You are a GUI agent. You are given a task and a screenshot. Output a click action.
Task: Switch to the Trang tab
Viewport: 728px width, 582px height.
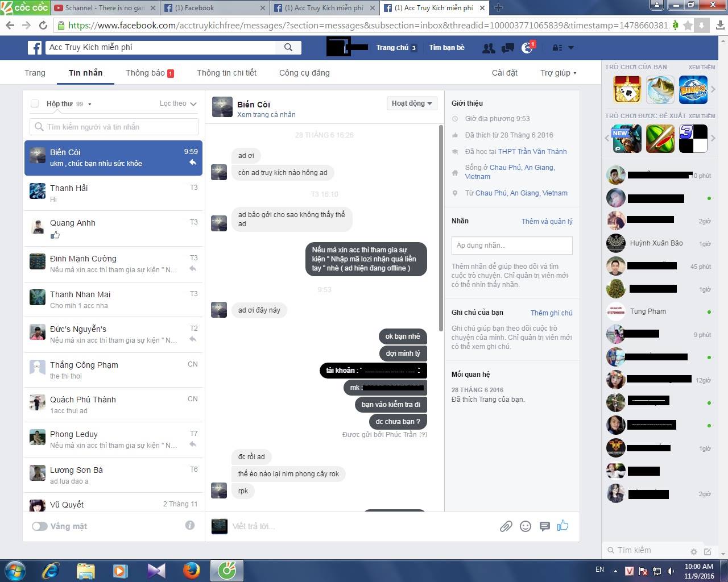(x=35, y=73)
